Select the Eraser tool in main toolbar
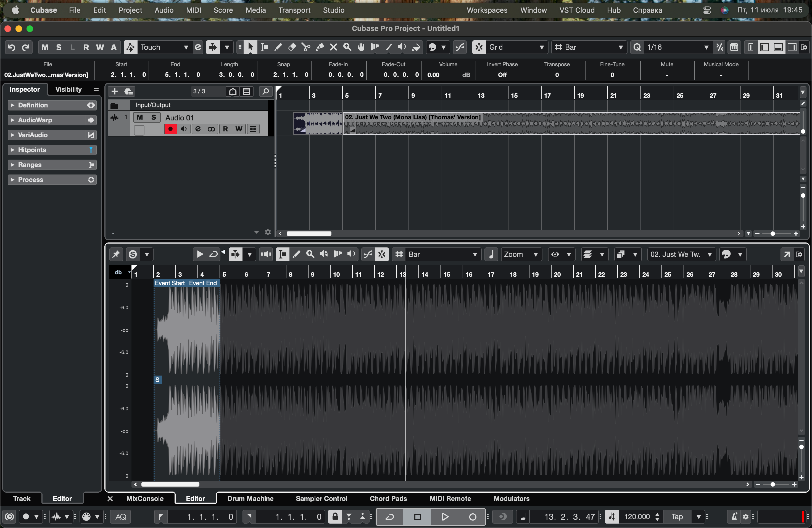 (292, 47)
